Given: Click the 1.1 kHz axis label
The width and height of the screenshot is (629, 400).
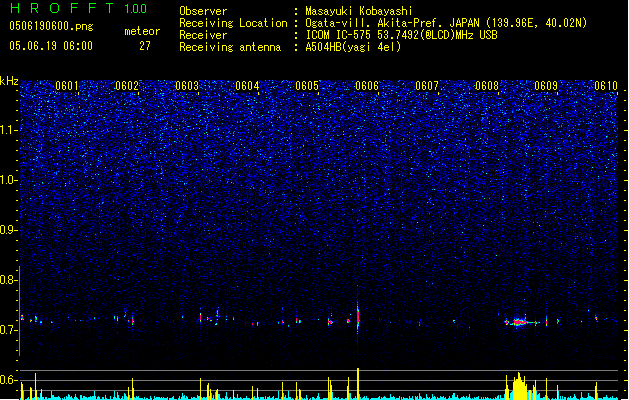Looking at the screenshot, I should pyautogui.click(x=9, y=130).
